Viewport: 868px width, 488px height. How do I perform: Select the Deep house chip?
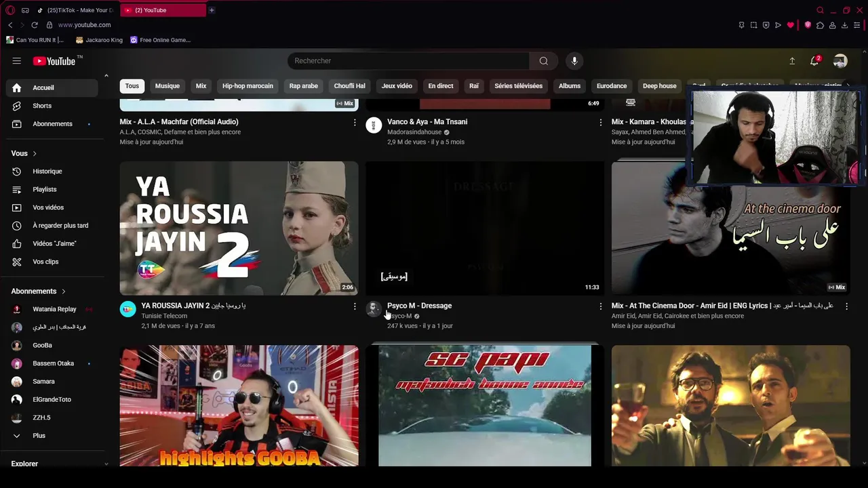[x=660, y=86]
